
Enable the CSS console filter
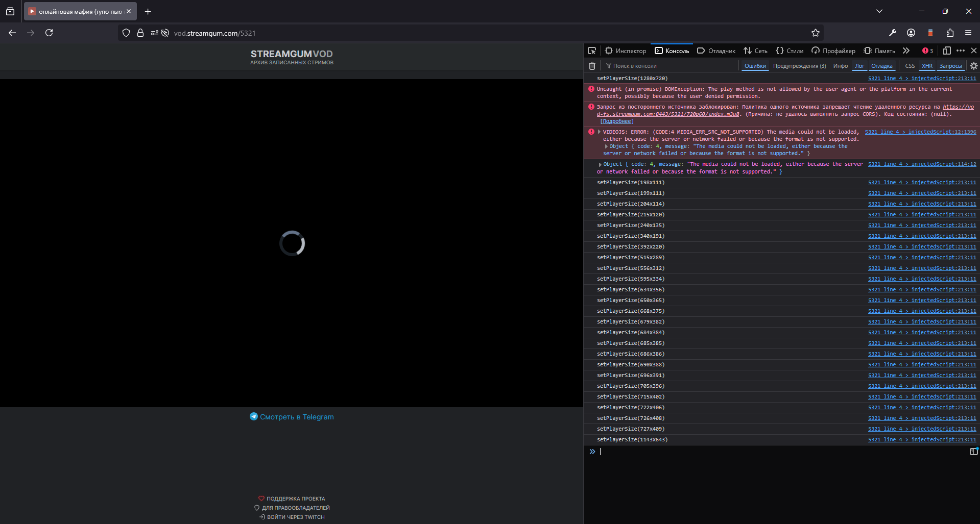tap(910, 66)
